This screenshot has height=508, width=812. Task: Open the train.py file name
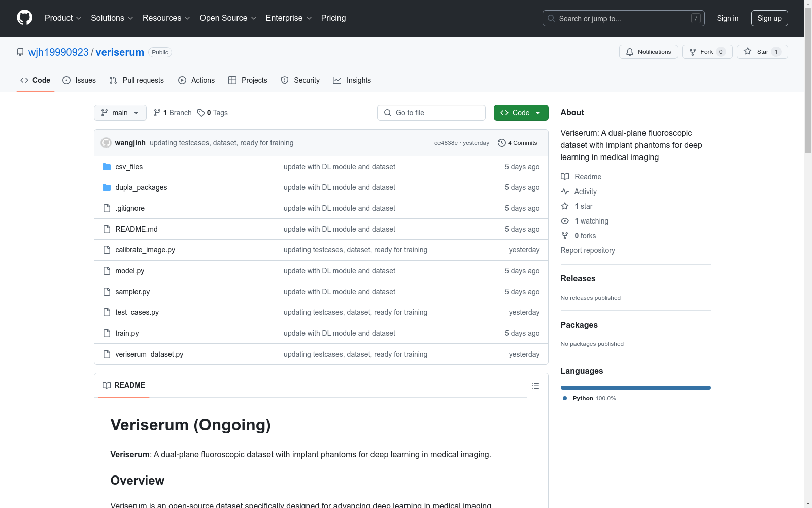click(127, 333)
